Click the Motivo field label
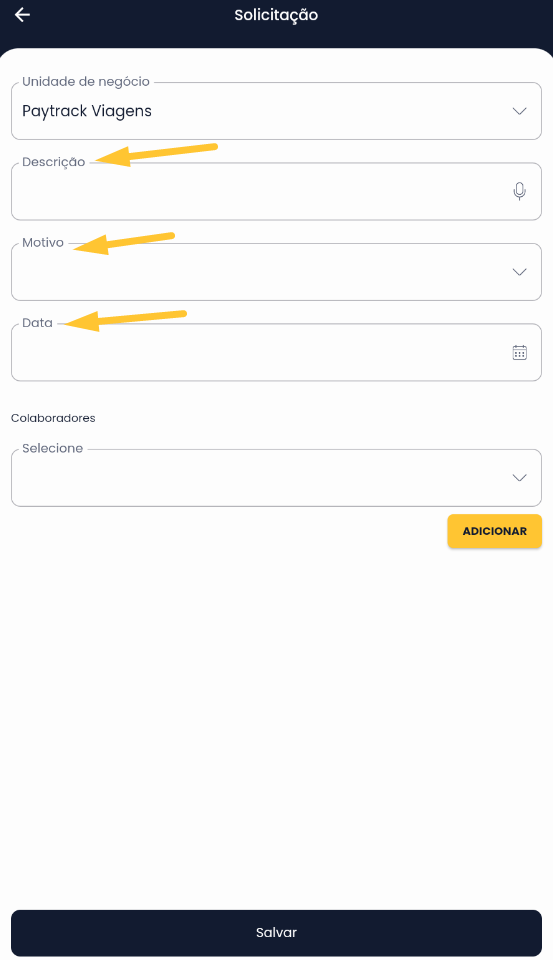The width and height of the screenshot is (553, 960). (x=43, y=242)
